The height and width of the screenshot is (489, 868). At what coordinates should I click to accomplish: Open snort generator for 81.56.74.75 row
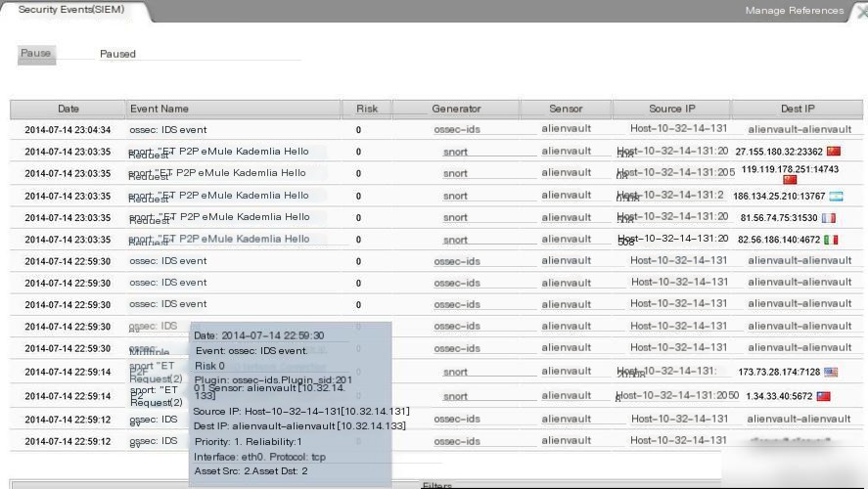(x=455, y=218)
